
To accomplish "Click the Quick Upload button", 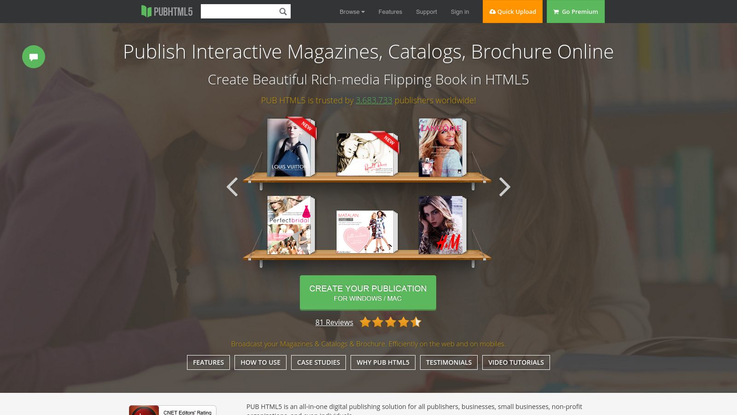I will pyautogui.click(x=512, y=11).
